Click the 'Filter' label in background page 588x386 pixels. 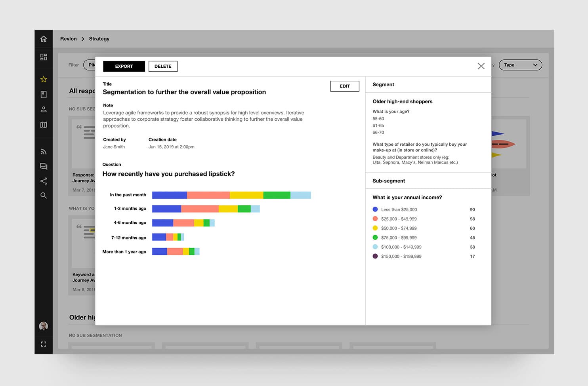pyautogui.click(x=74, y=65)
